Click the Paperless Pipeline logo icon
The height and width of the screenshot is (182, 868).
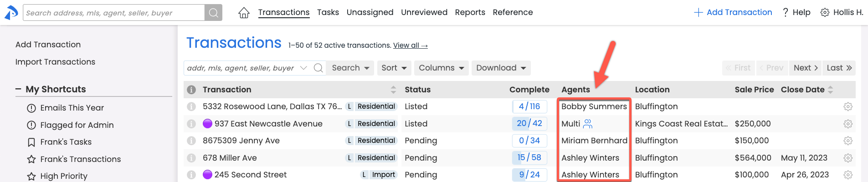(11, 13)
